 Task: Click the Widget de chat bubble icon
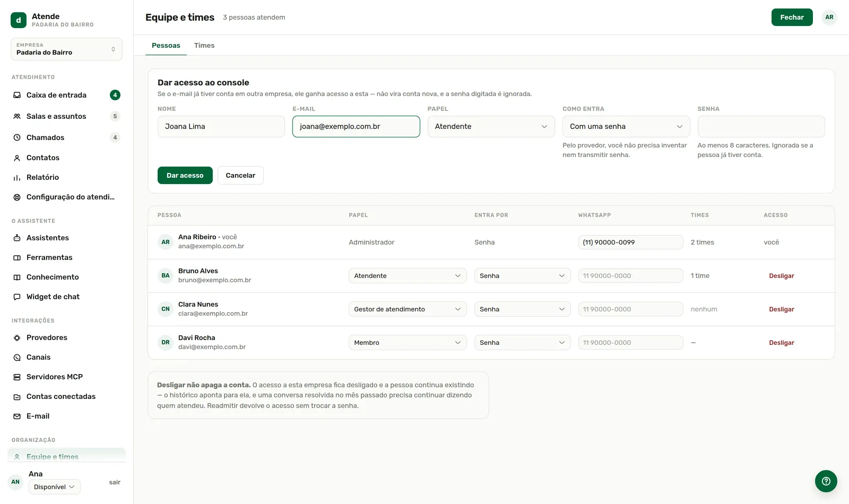tap(17, 297)
